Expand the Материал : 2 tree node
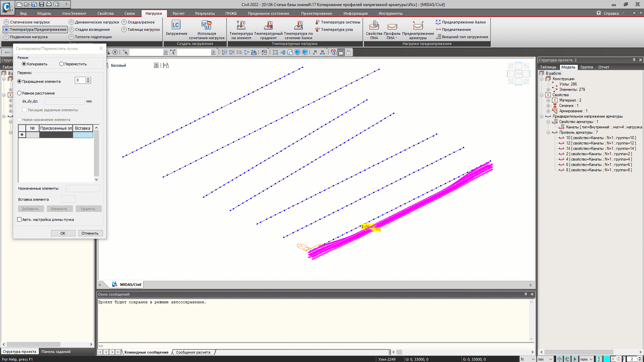This screenshot has height=362, width=644. pos(548,100)
